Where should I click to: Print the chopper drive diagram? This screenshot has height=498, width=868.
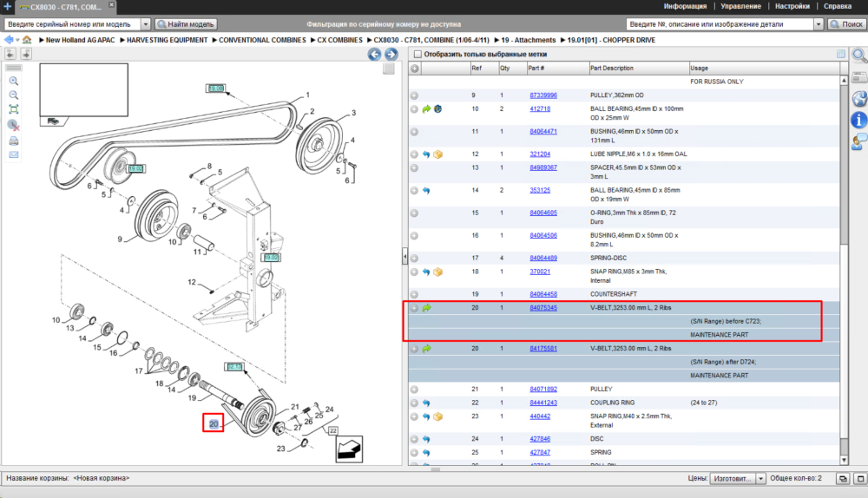pos(14,141)
